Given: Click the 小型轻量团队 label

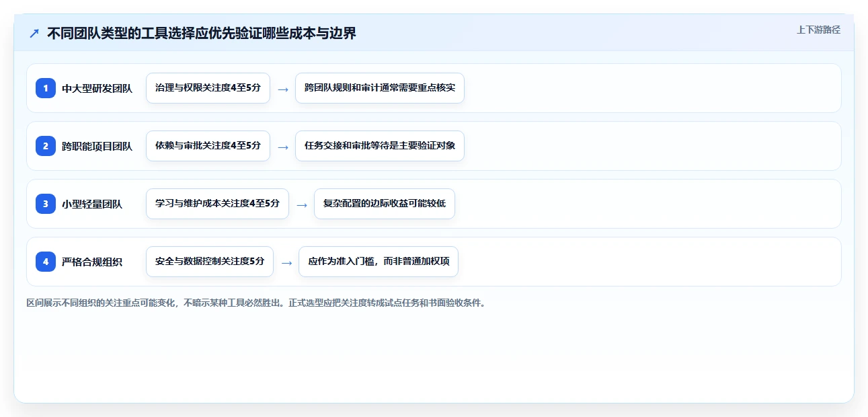Looking at the screenshot, I should pyautogui.click(x=92, y=204).
